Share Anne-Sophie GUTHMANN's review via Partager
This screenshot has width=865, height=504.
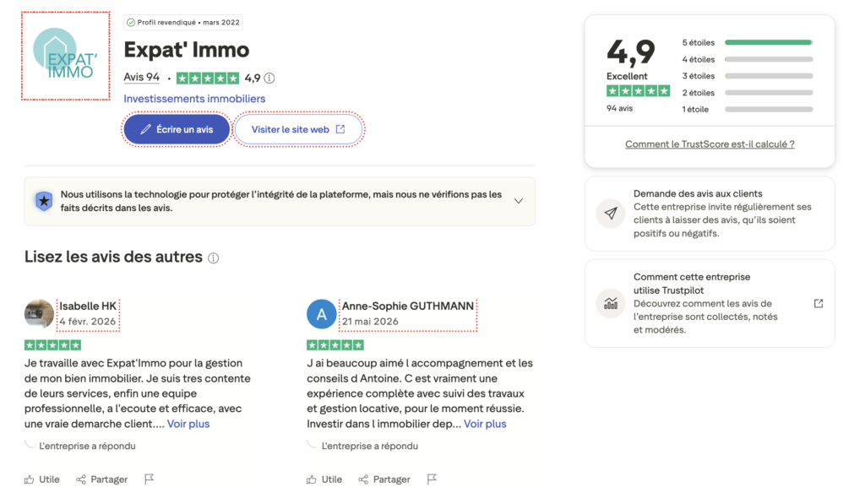pyautogui.click(x=384, y=480)
